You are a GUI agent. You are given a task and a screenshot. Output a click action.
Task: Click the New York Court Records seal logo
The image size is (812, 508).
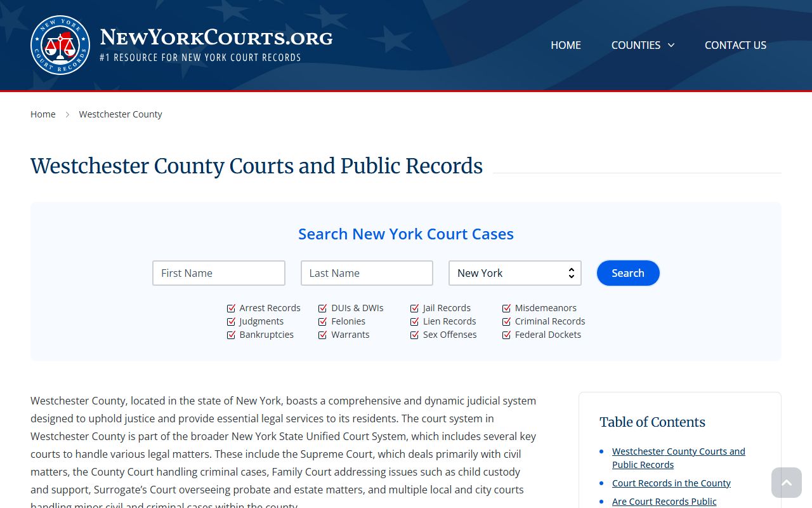[60, 45]
